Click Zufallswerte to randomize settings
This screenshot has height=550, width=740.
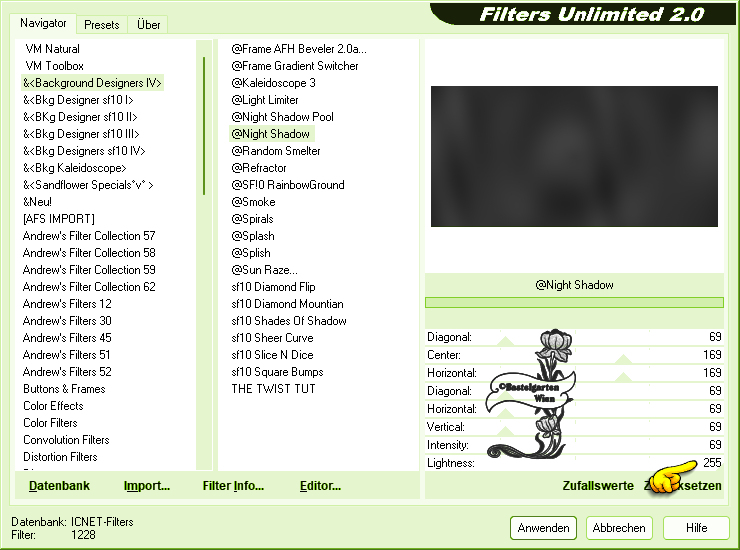598,486
